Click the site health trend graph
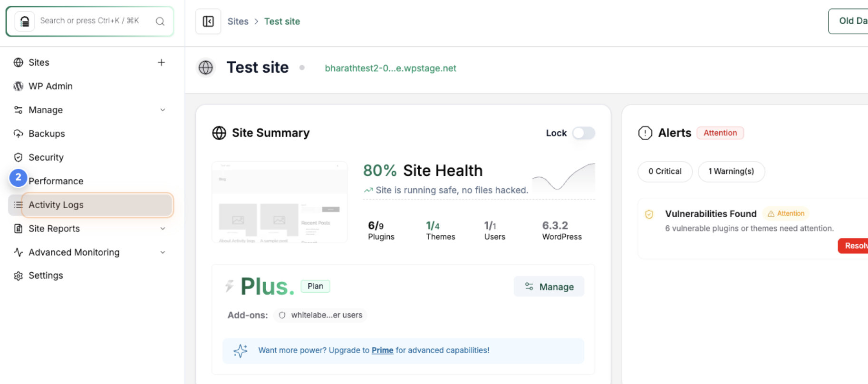The height and width of the screenshot is (384, 868). 564,177
